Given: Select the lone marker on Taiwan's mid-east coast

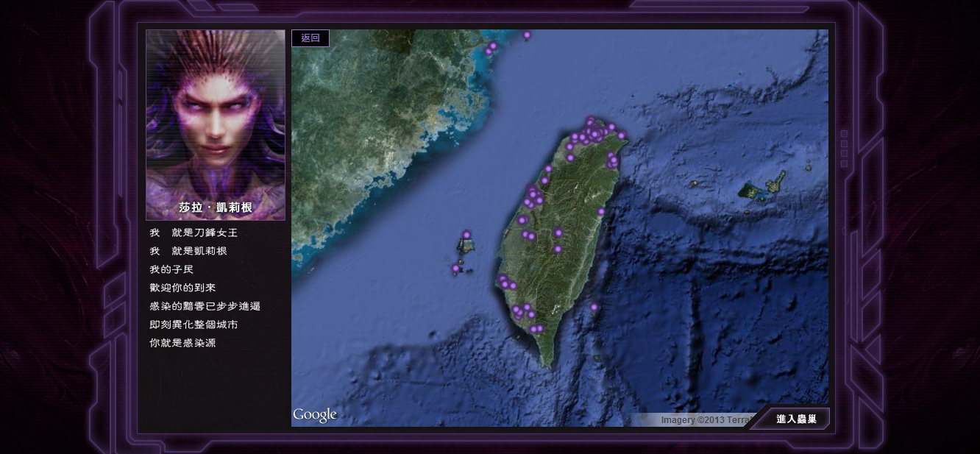Looking at the screenshot, I should click(x=600, y=211).
